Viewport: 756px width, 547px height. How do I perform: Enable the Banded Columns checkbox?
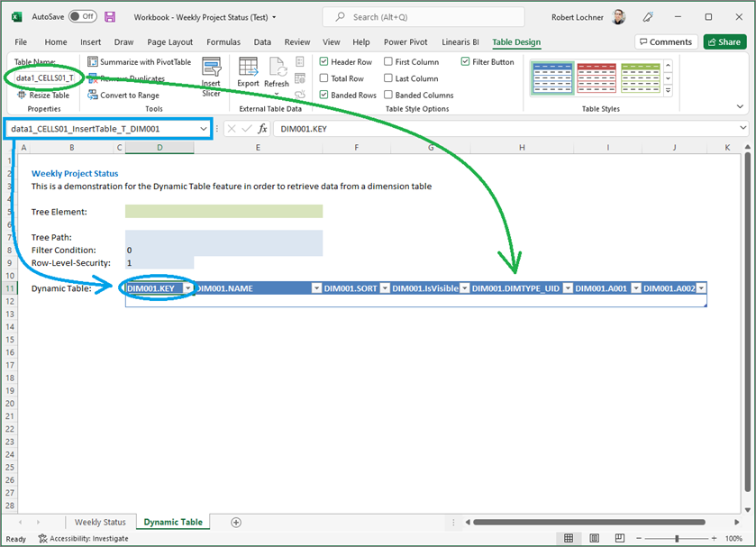[388, 95]
